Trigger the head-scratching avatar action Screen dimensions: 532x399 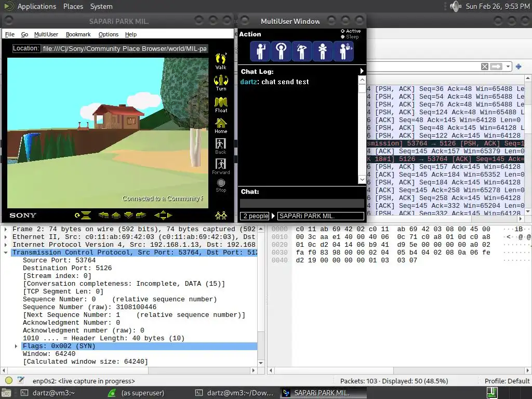pos(302,51)
